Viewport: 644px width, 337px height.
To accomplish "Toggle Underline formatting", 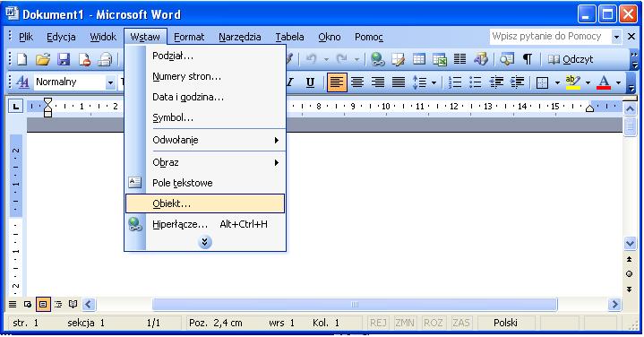I will [x=310, y=82].
